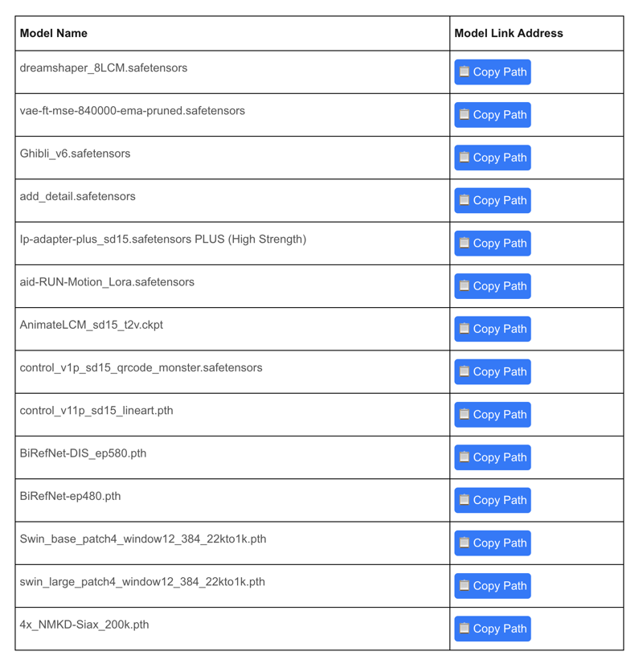Copy path for 4x_NMKD-Siax_200k.pth
Screen dimensions: 643x672
pyautogui.click(x=493, y=629)
